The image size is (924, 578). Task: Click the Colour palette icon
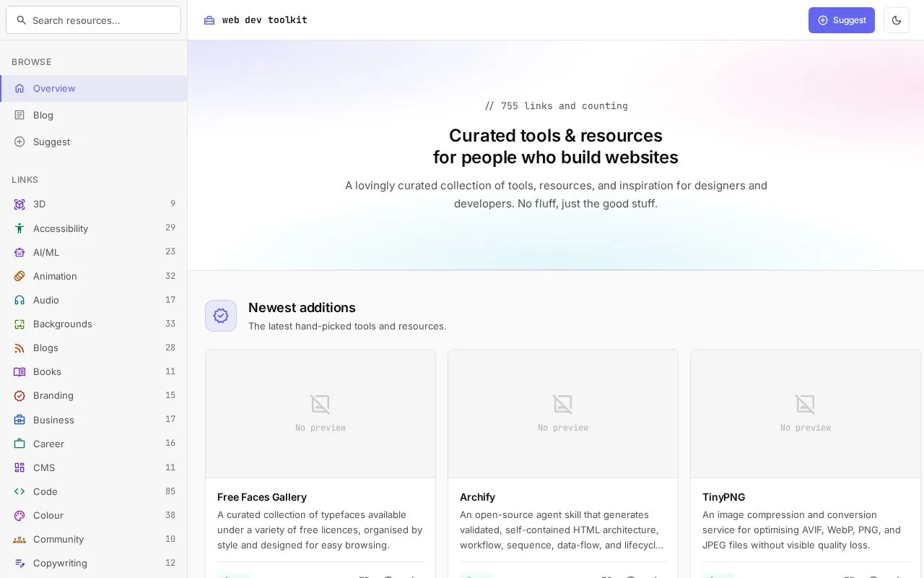[x=19, y=515]
